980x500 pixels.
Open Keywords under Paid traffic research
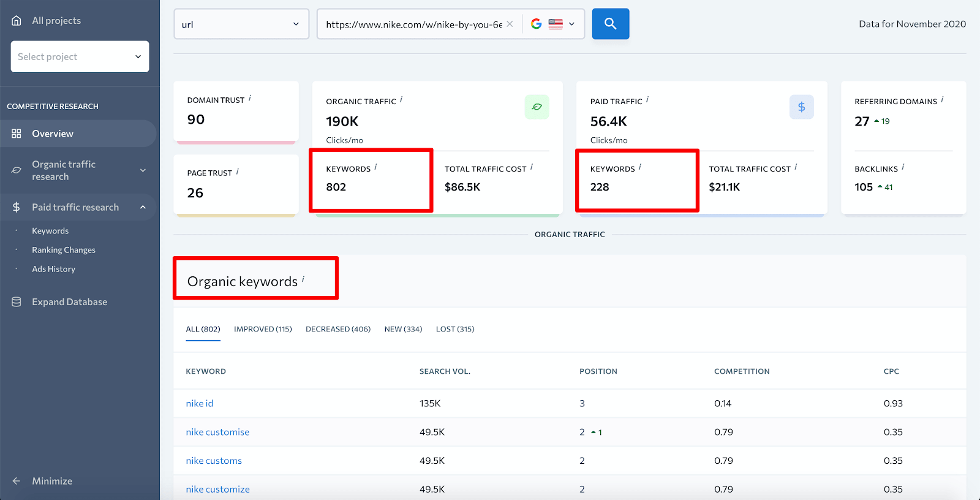pos(50,231)
